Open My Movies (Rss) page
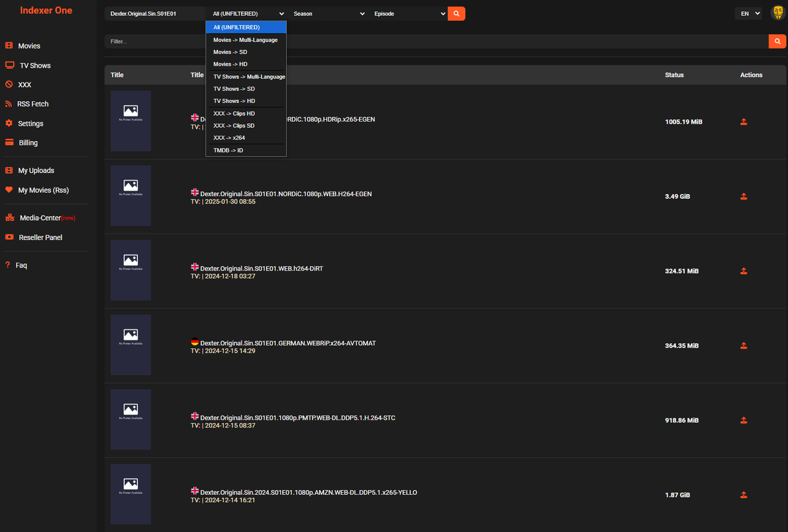The image size is (788, 532). [x=43, y=190]
